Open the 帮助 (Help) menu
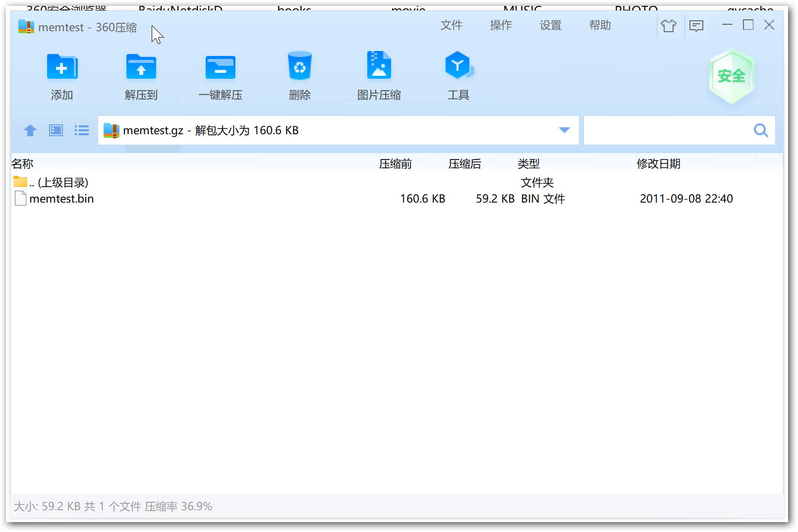The image size is (798, 532). [600, 25]
